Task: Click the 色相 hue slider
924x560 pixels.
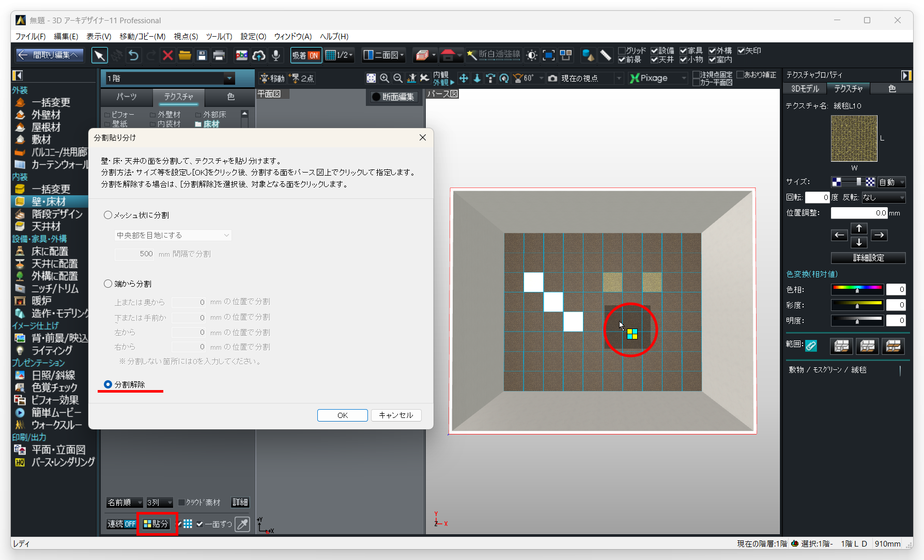Action: [x=857, y=289]
